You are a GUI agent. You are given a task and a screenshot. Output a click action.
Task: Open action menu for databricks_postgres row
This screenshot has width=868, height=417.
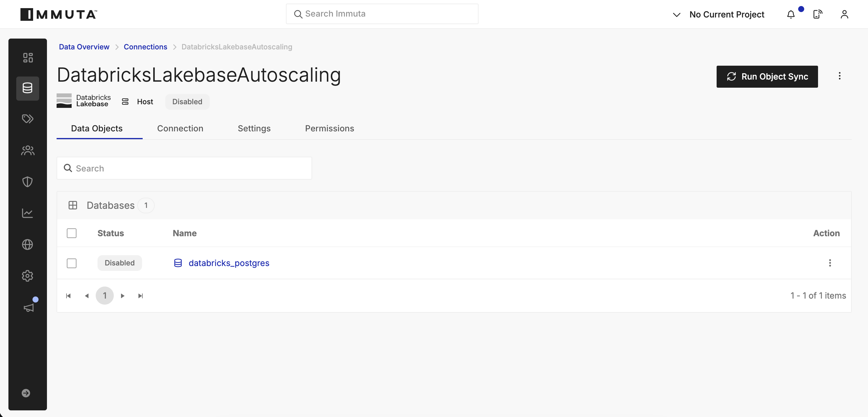click(x=829, y=263)
